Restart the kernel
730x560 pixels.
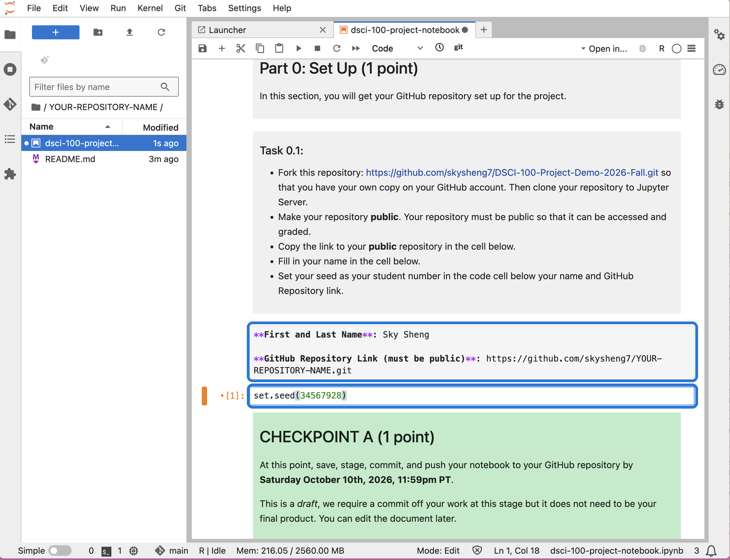(337, 48)
